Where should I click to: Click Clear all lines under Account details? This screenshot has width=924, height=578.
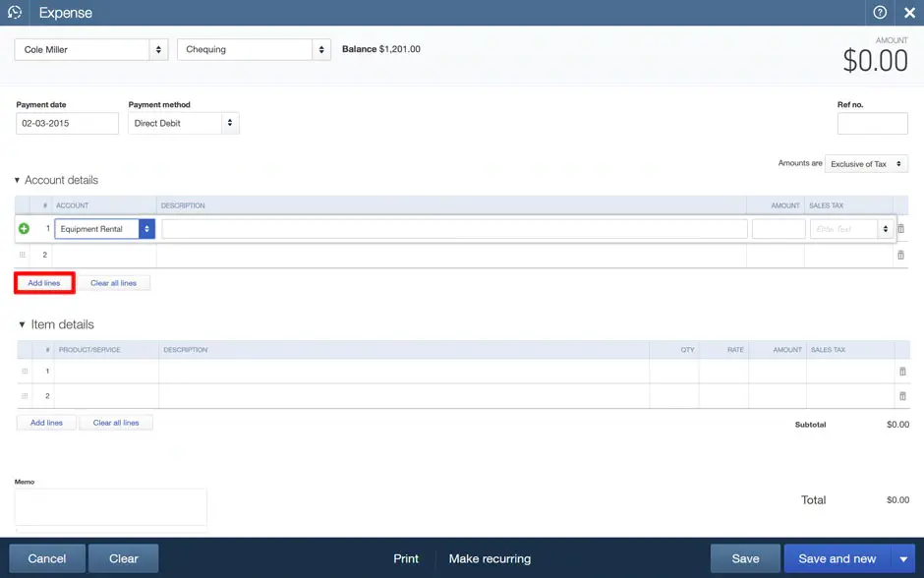click(x=114, y=283)
